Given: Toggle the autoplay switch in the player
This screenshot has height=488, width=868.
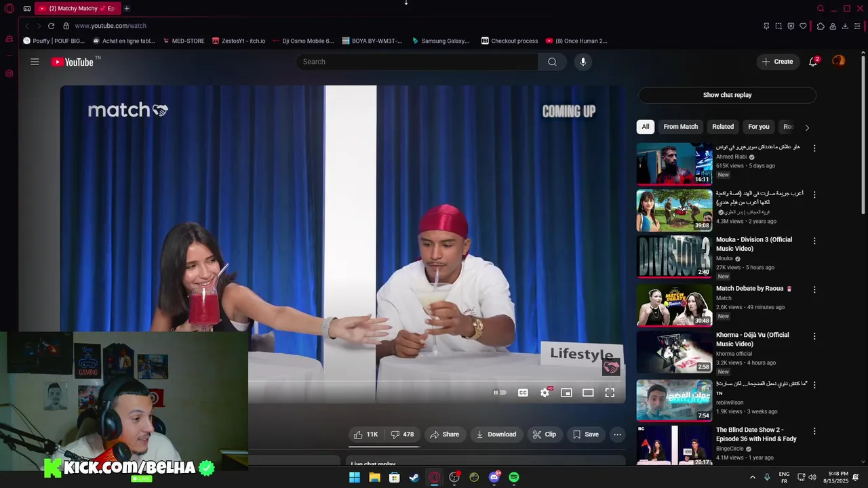Looking at the screenshot, I should point(500,392).
